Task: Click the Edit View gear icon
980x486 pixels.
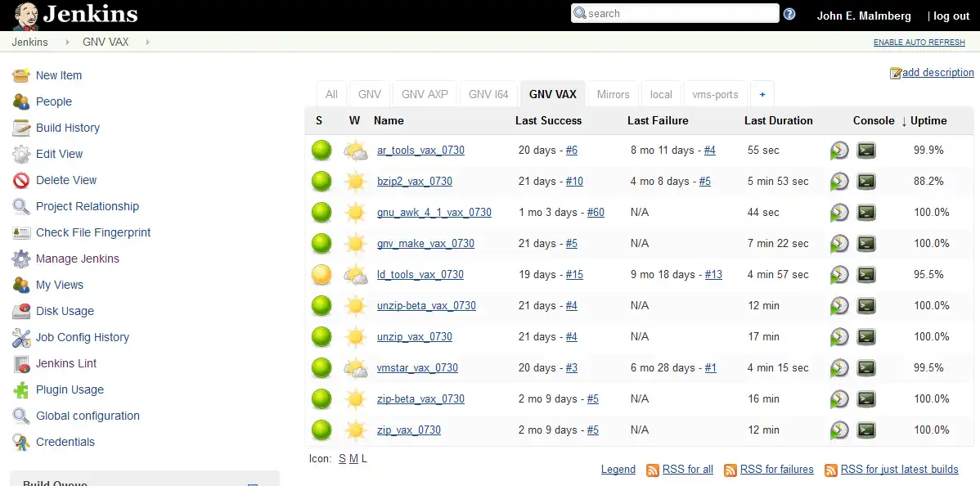Action: (x=21, y=154)
